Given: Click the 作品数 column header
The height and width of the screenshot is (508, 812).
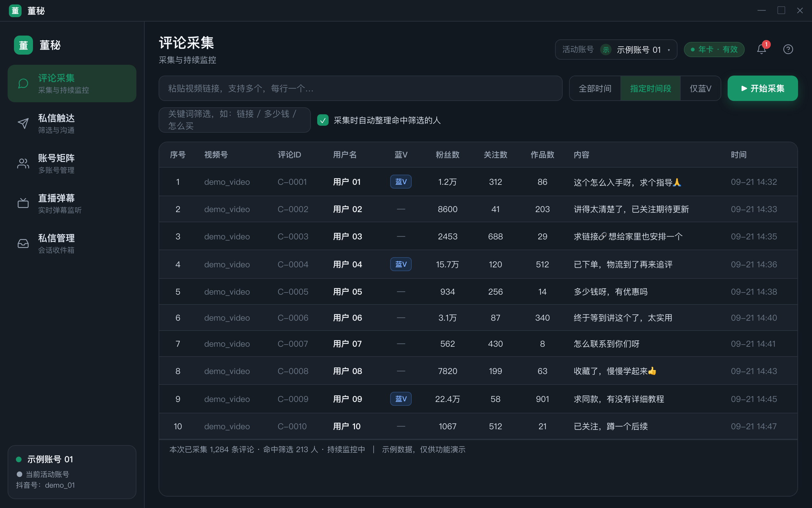Looking at the screenshot, I should (x=542, y=155).
